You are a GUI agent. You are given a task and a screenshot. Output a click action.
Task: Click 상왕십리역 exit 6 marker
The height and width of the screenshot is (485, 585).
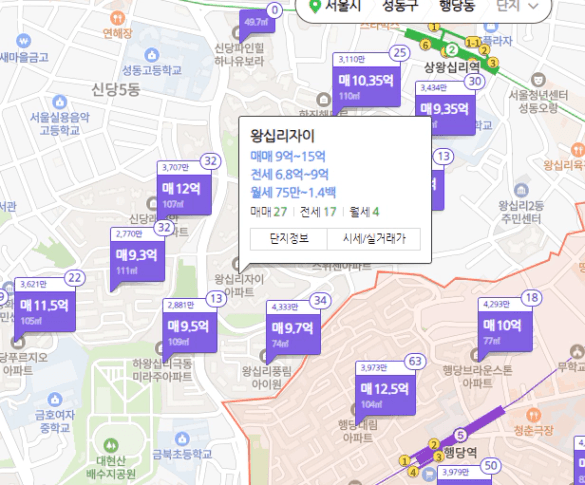[x=425, y=45]
